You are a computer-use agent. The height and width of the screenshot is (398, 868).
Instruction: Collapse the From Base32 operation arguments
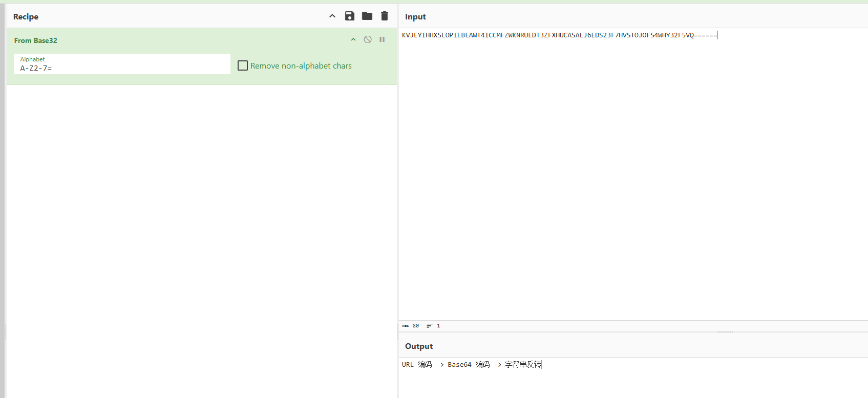click(x=353, y=39)
